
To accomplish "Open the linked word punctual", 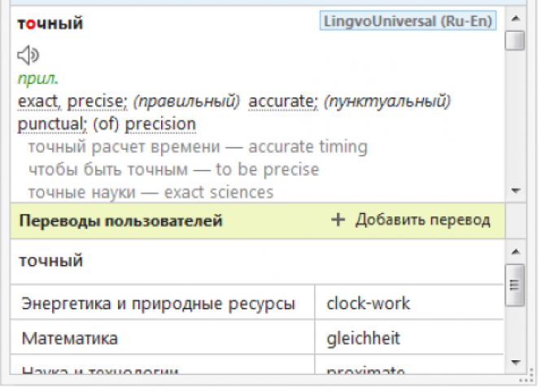I will [50, 124].
